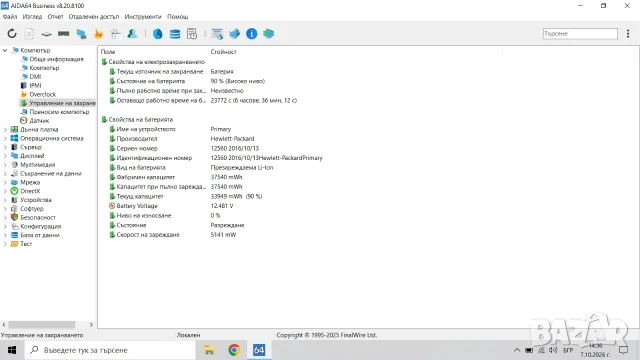Screen dimensions: 640x360
Task: Click the green cube toolbar icon
Action: click(x=269, y=33)
